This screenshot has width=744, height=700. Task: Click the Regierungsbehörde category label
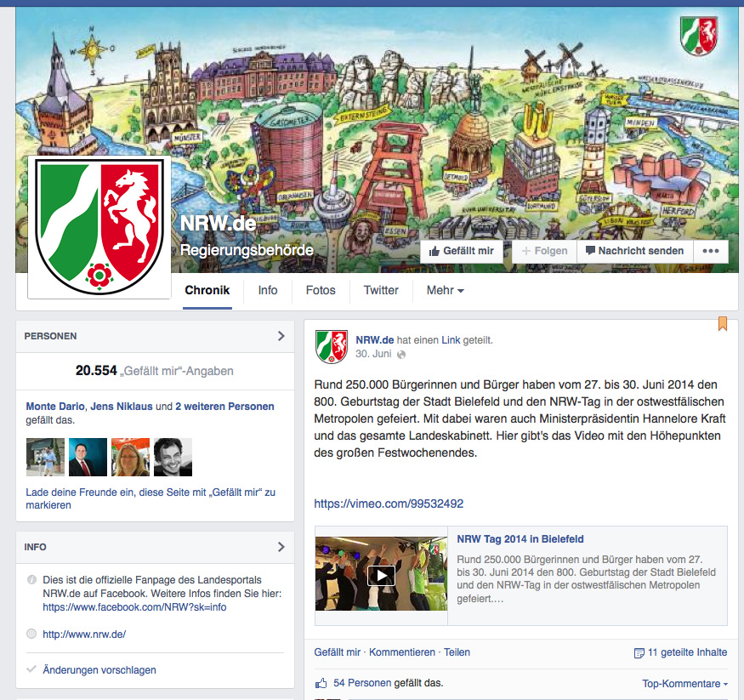point(247,250)
